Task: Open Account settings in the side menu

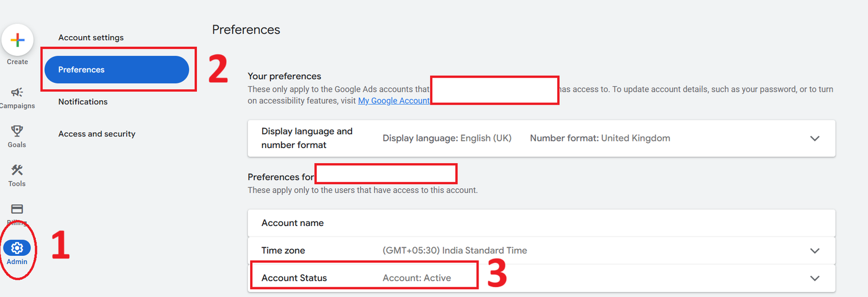Action: click(x=91, y=37)
